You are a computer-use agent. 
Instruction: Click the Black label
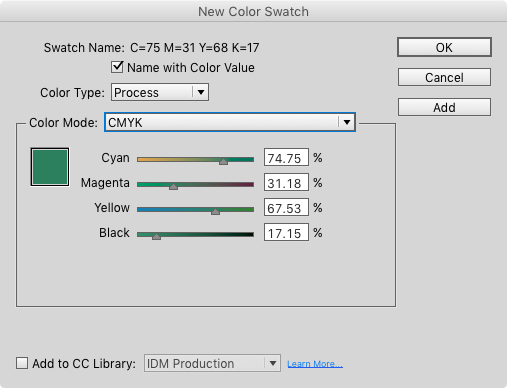(114, 233)
